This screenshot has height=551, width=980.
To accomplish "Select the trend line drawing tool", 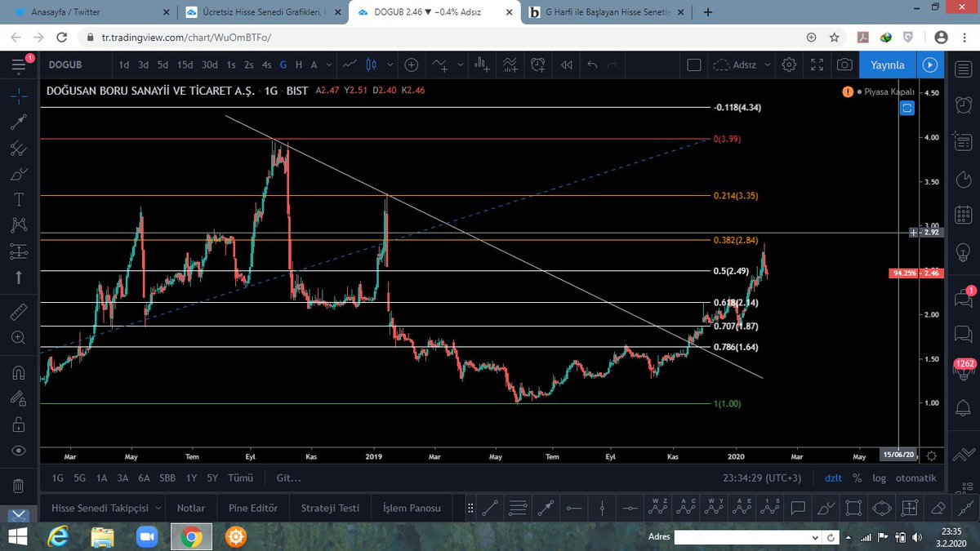I will (x=18, y=122).
